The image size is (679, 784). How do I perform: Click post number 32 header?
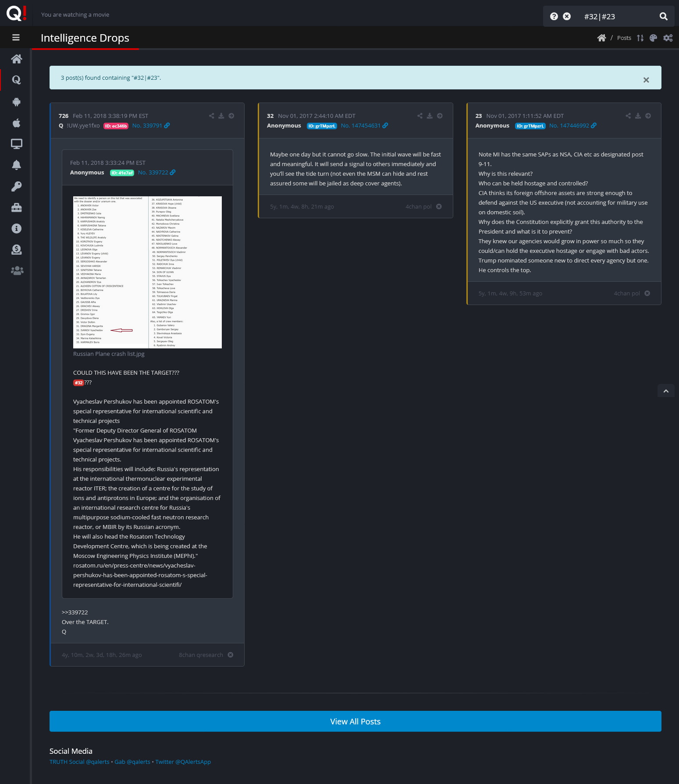click(x=270, y=116)
